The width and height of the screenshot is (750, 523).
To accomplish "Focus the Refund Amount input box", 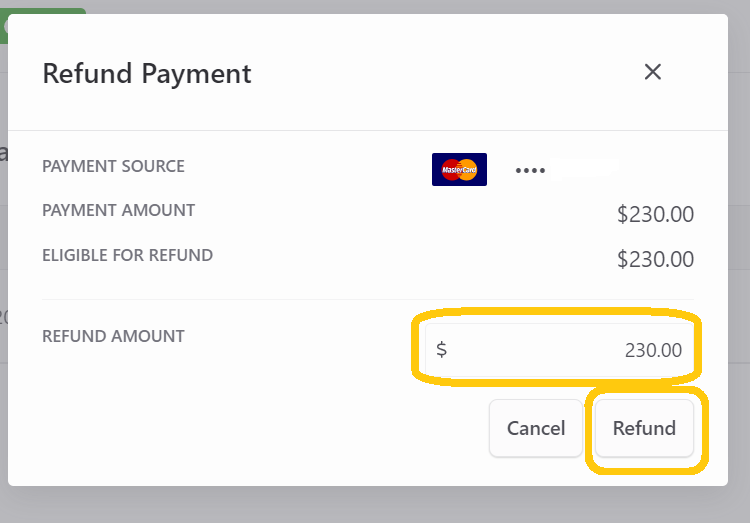I will click(559, 350).
